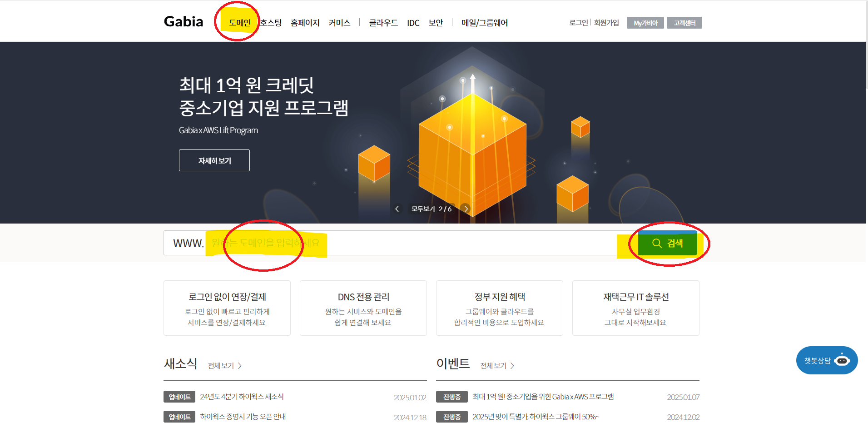Image resolution: width=868 pixels, height=423 pixels.
Task: Go to previous banner slide arrow
Action: 397,209
